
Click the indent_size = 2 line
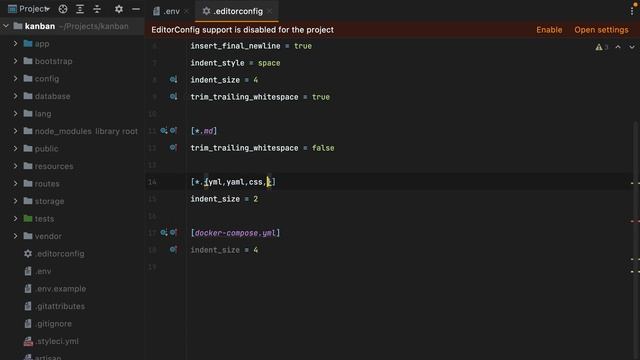(x=224, y=199)
